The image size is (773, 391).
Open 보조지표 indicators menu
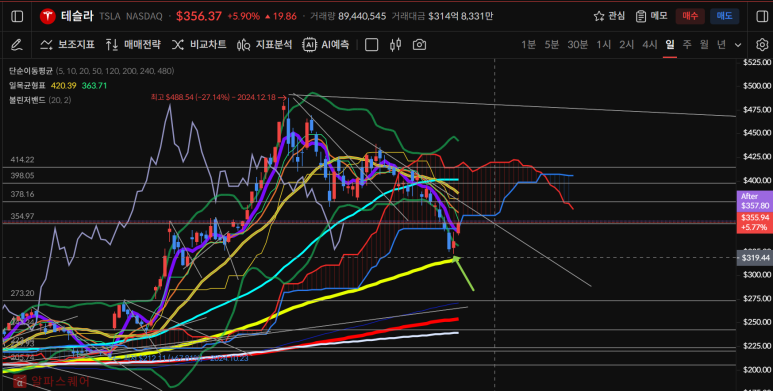click(68, 45)
